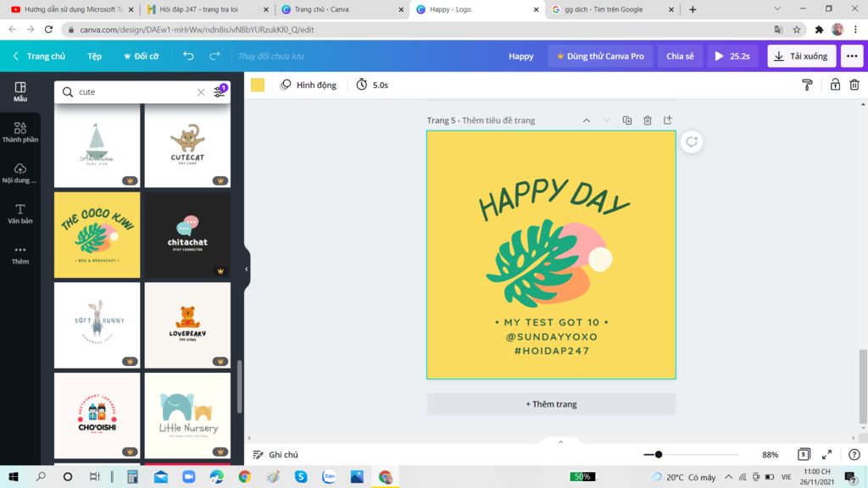
Task: Open the Zalo taskbar app
Action: point(329,476)
